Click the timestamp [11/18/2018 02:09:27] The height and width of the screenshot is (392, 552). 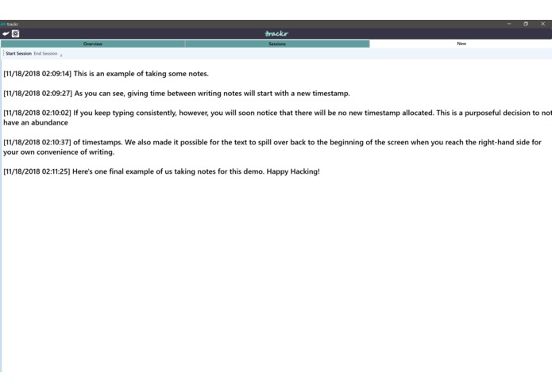click(x=37, y=94)
